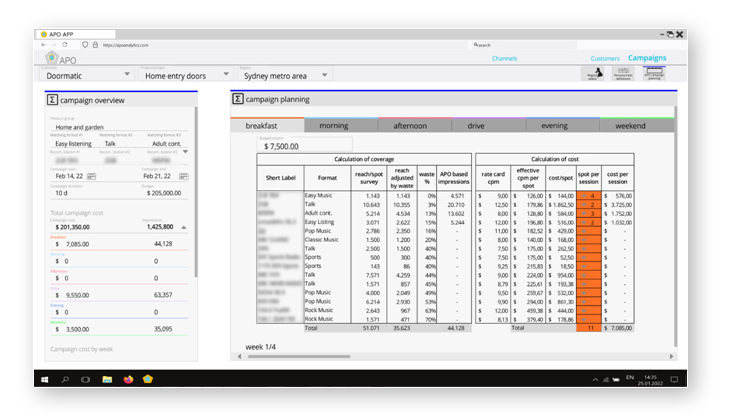Click the sigma icon beside campaign overview
Viewport: 729px width, 419px height.
pos(52,100)
